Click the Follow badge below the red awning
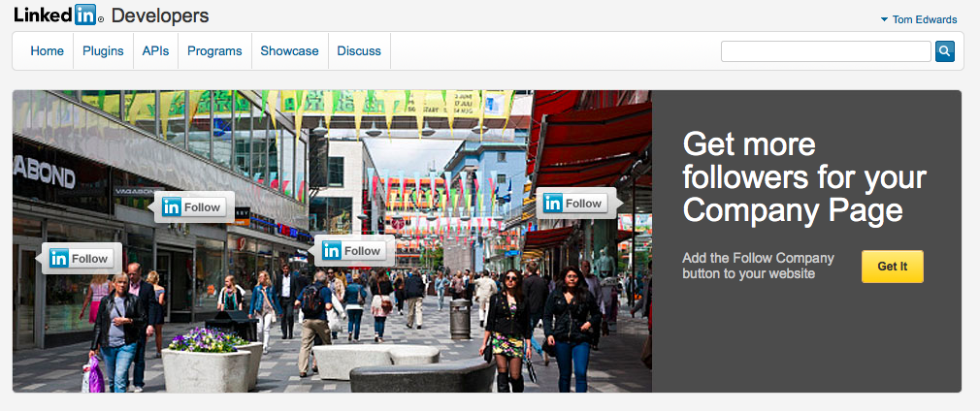The image size is (980, 411). [579, 203]
